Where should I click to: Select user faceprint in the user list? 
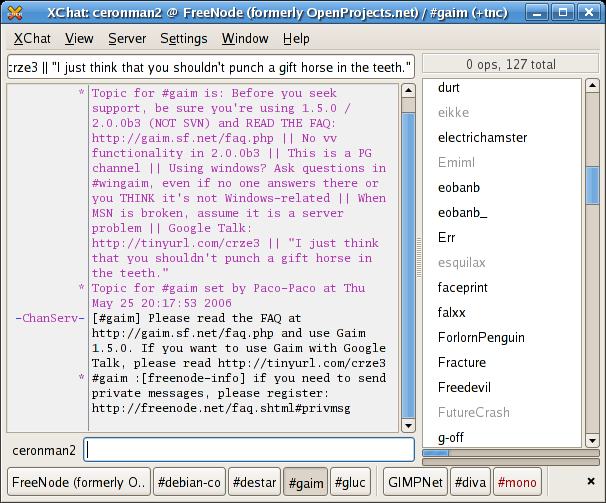(x=463, y=288)
